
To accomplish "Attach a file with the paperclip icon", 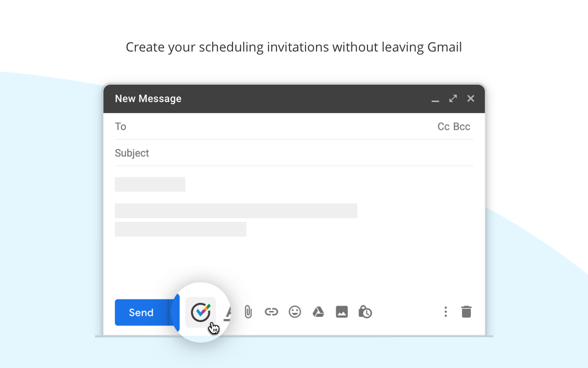I will pos(248,311).
